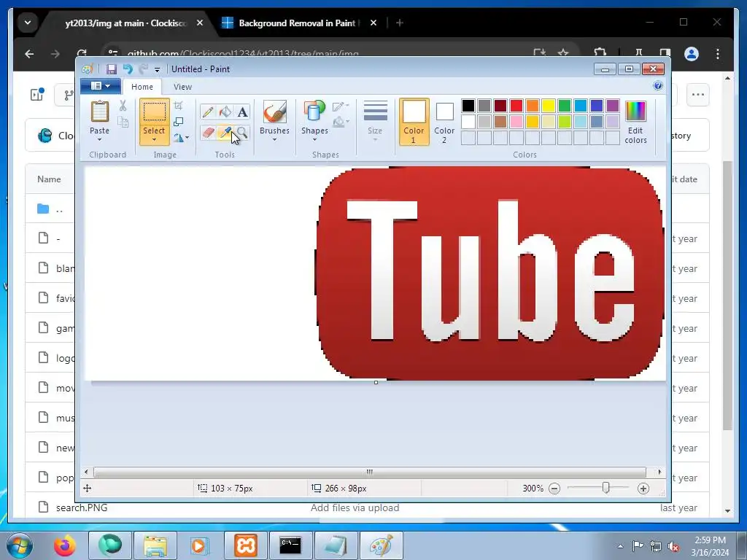Select the Pencil tool in Paint
Viewport: 747px width, 560px height.
[x=208, y=112]
